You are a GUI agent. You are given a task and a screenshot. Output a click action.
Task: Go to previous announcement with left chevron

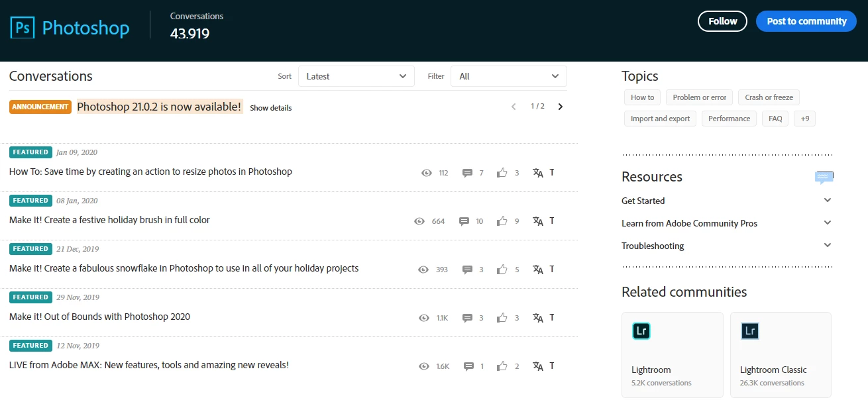coord(514,107)
